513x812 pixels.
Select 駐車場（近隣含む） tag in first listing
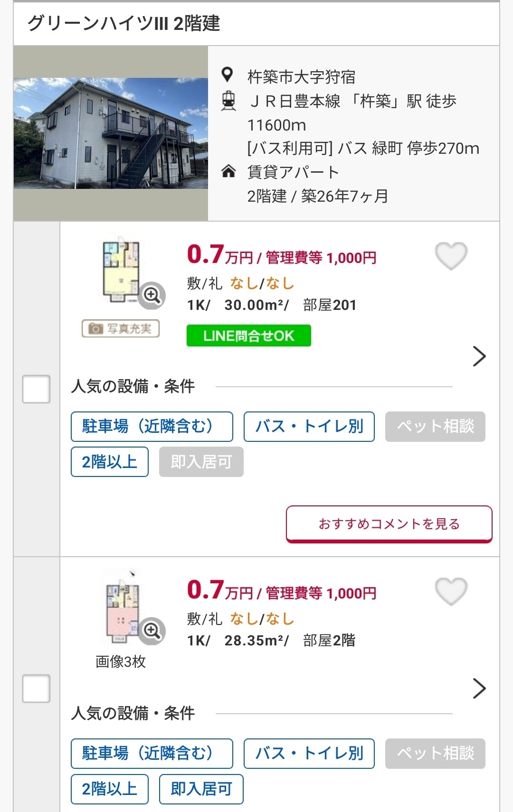tap(152, 427)
